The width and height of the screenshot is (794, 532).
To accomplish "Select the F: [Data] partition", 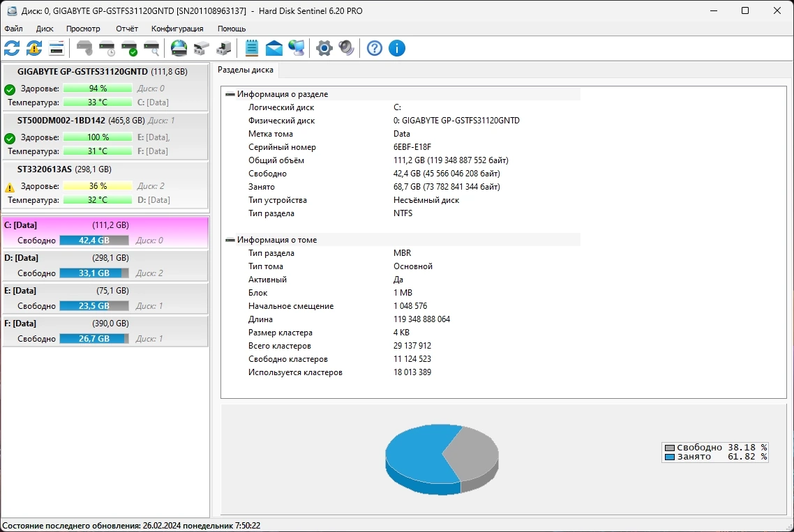I will pyautogui.click(x=105, y=331).
